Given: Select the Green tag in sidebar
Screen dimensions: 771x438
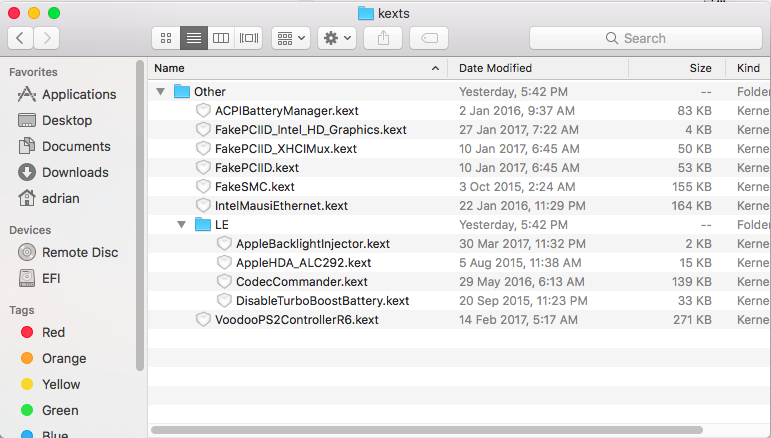Looking at the screenshot, I should [60, 410].
